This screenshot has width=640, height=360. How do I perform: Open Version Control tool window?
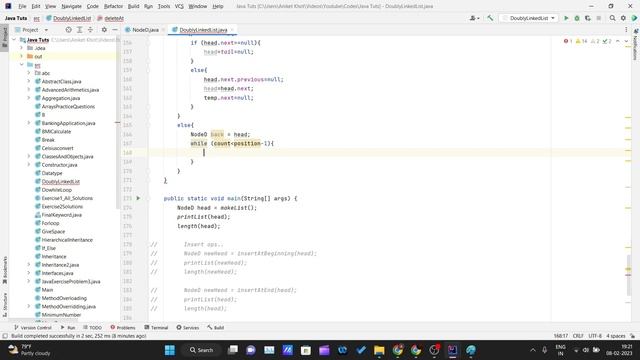(33, 327)
